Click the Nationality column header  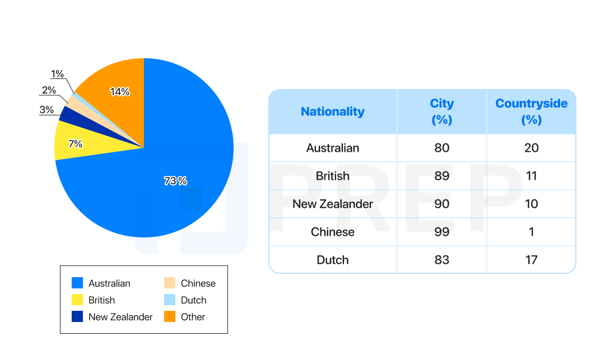333,111
